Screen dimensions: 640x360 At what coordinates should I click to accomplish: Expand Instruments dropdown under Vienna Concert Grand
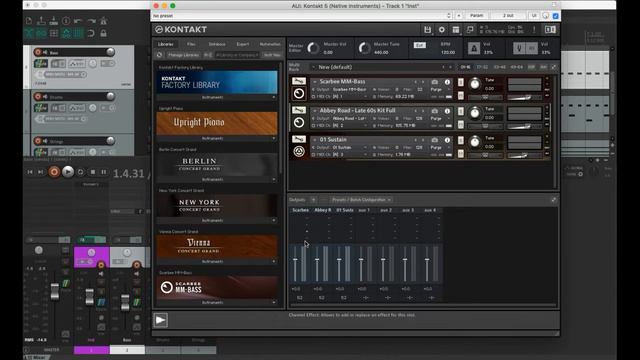click(216, 262)
